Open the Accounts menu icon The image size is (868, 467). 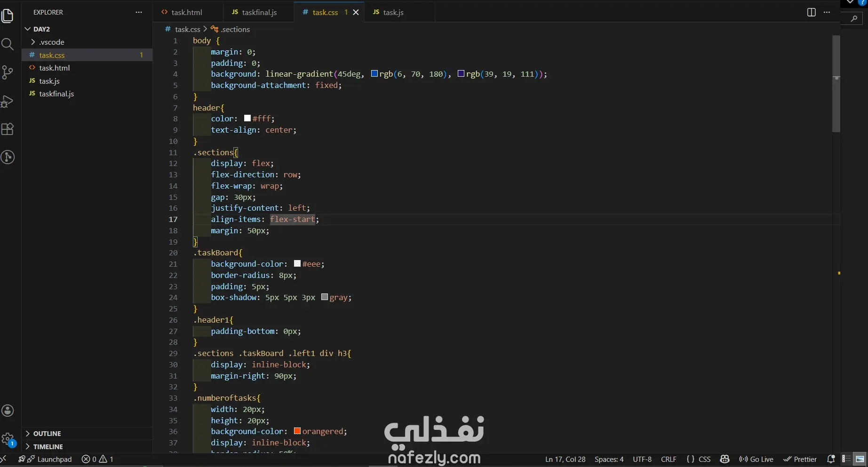(8, 411)
